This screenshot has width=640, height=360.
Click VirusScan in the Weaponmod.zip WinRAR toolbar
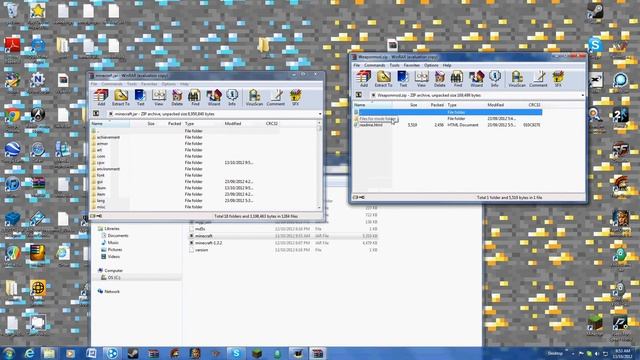click(517, 79)
